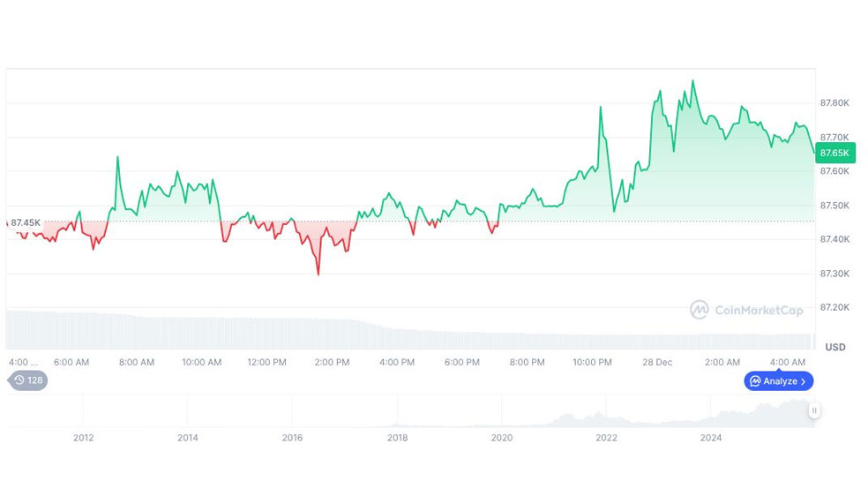
Task: Click the green 87.65K current price tag
Action: (x=834, y=153)
